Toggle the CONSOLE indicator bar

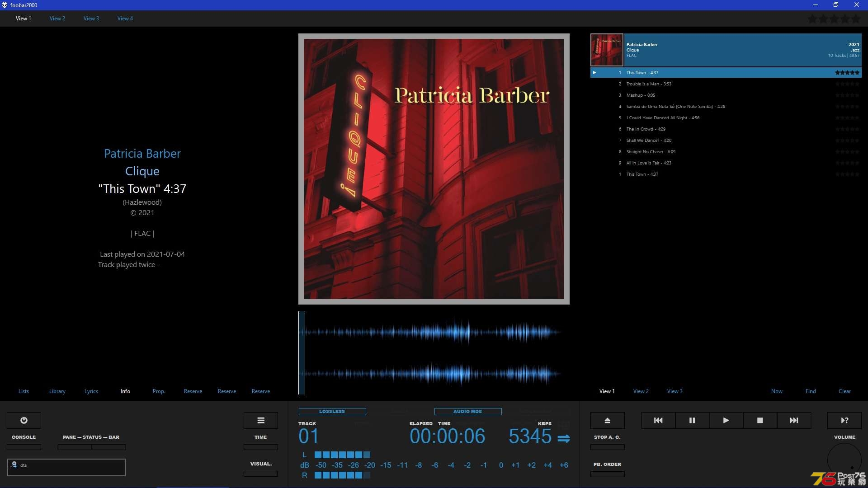point(24,447)
